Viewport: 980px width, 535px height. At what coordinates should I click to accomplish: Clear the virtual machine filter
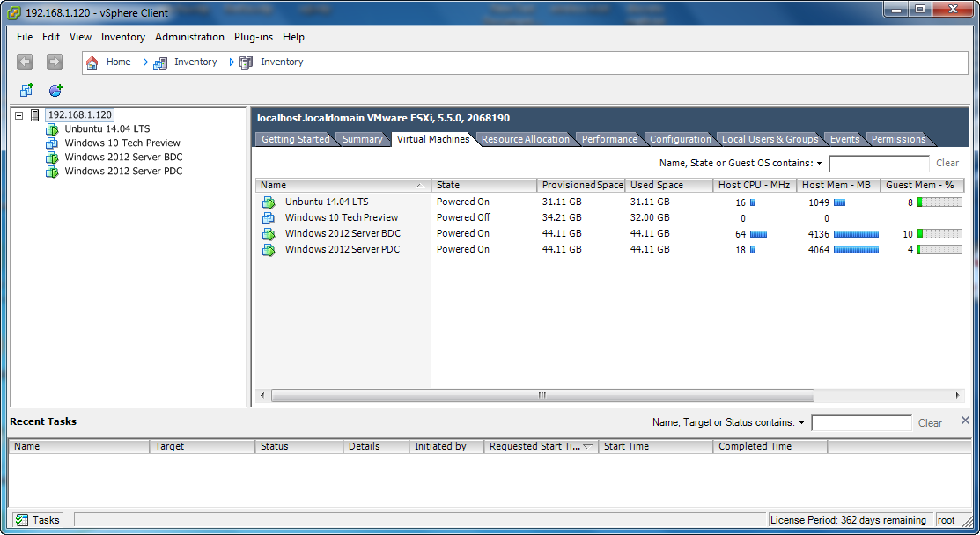(947, 164)
